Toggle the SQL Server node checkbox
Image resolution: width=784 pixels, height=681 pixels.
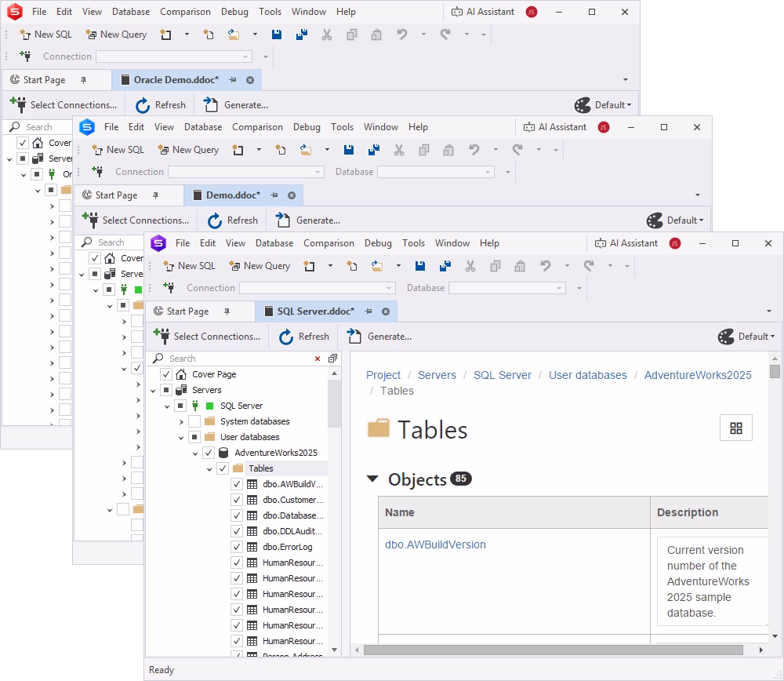[180, 406]
